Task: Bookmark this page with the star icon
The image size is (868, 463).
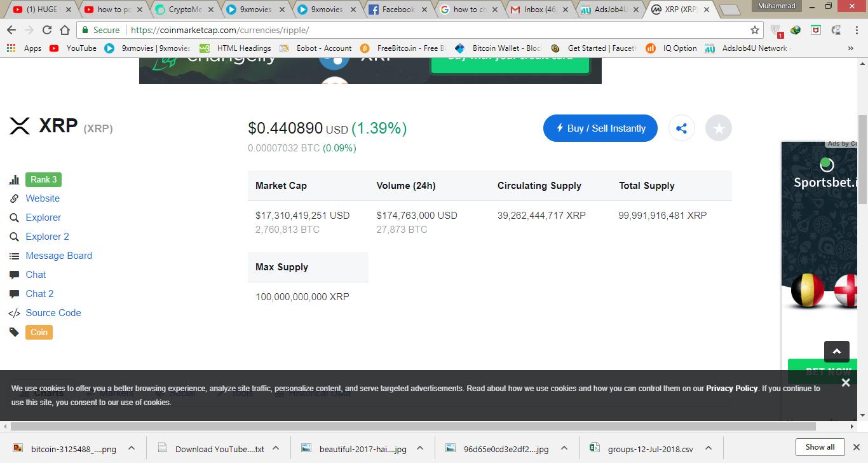Action: 755,30
